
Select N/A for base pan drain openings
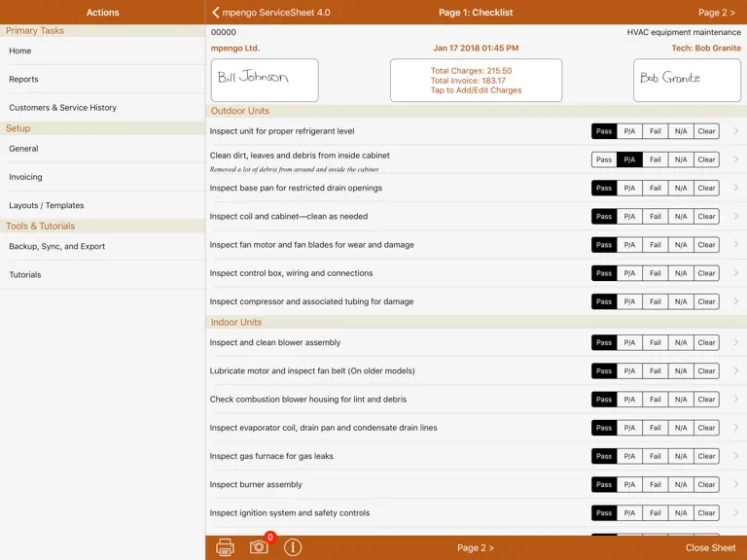[x=681, y=188]
